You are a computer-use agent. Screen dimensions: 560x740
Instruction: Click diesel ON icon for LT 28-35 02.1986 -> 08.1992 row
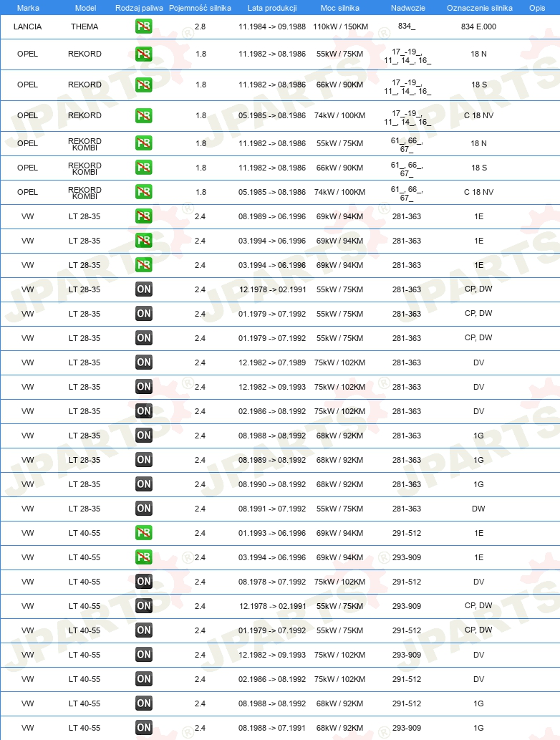coord(144,411)
